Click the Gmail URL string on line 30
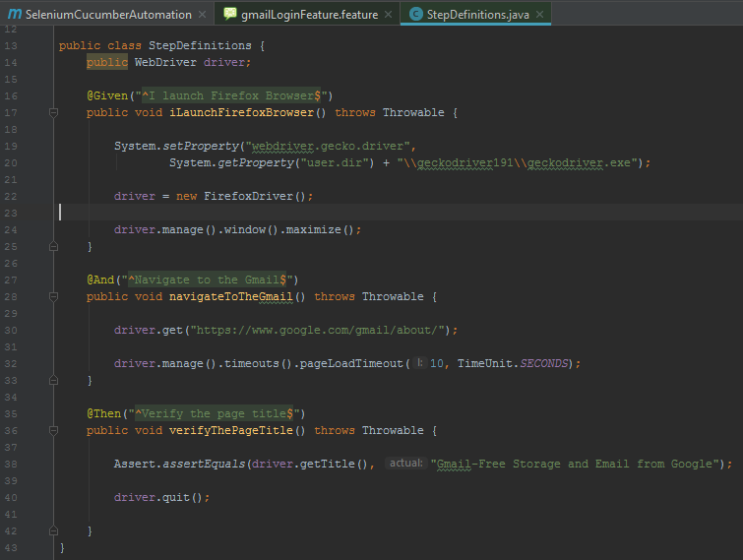Image resolution: width=743 pixels, height=560 pixels. [x=317, y=331]
